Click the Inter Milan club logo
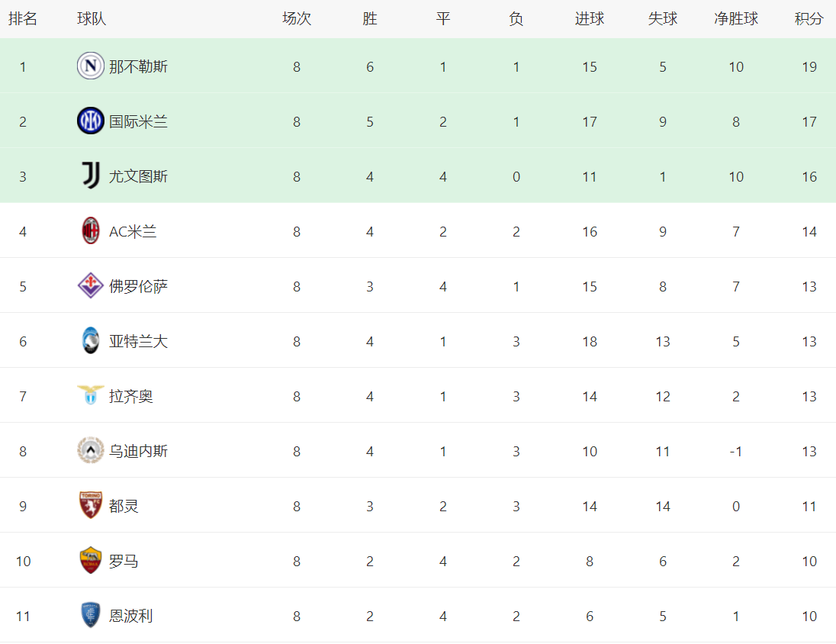 (x=90, y=121)
